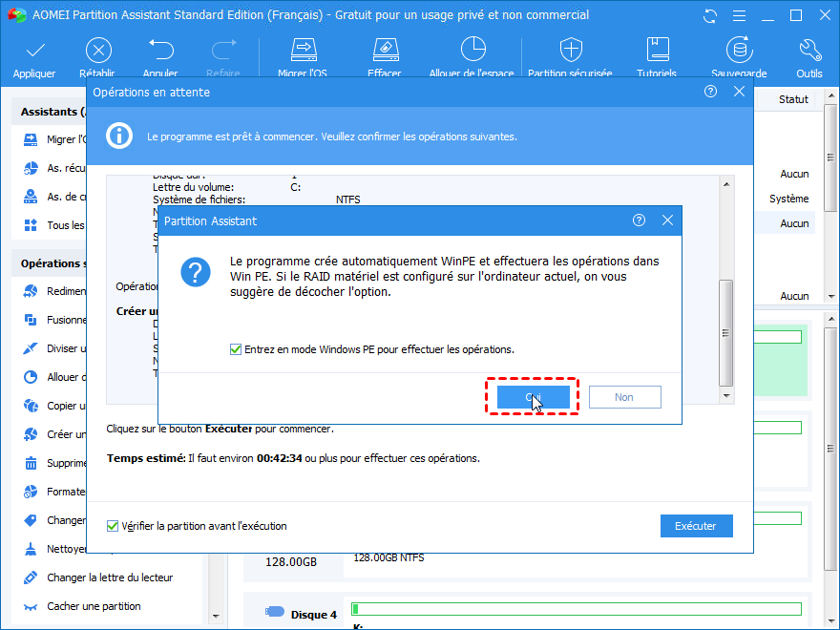The width and height of the screenshot is (840, 630).
Task: Click the As. de création sidebar icon
Action: point(31,197)
